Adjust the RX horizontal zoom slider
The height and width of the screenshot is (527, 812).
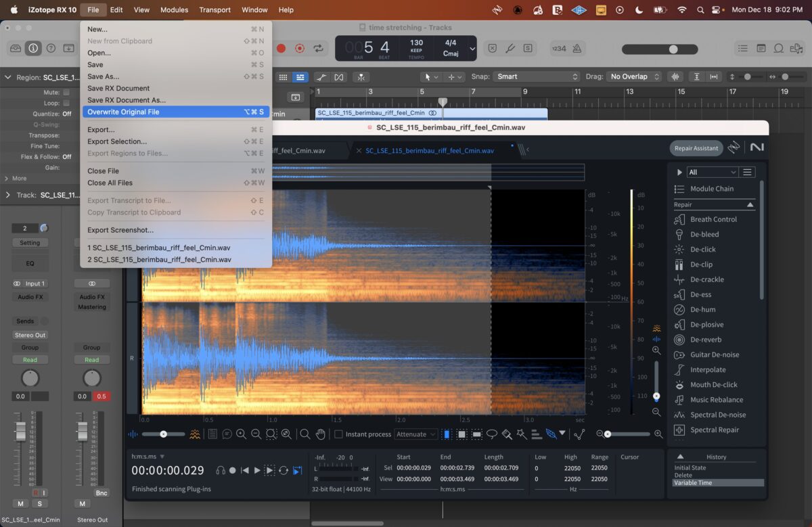[629, 434]
